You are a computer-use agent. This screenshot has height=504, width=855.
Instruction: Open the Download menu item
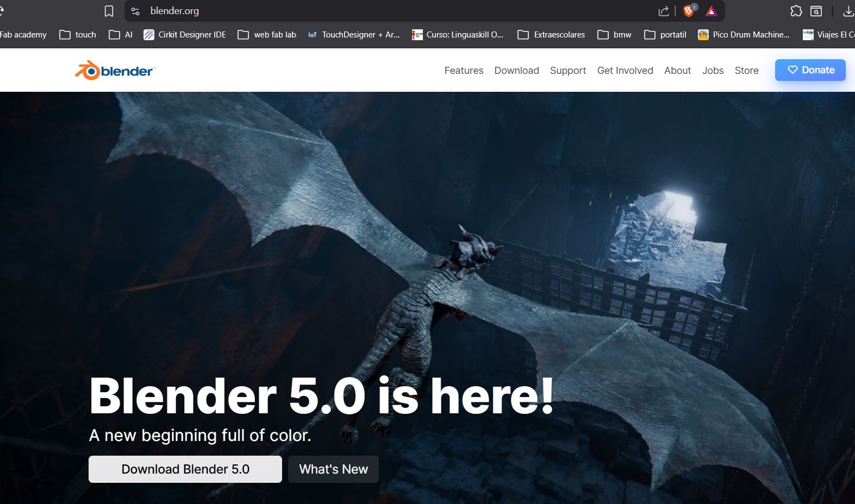pyautogui.click(x=516, y=71)
